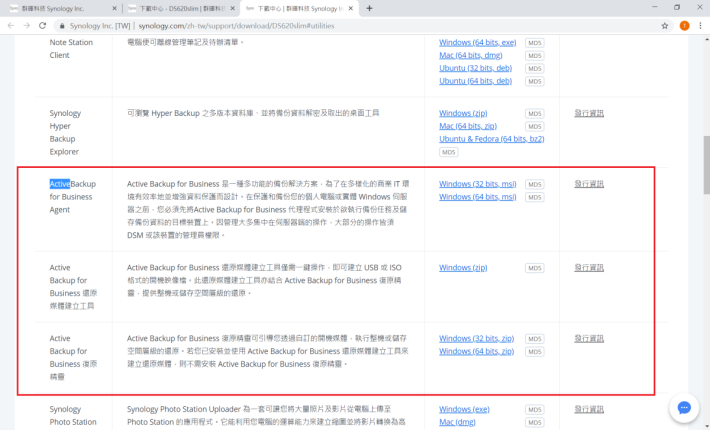This screenshot has height=430, width=710.
Task: Download Note Station Ubuntu 64 bits deb
Action: 475,81
